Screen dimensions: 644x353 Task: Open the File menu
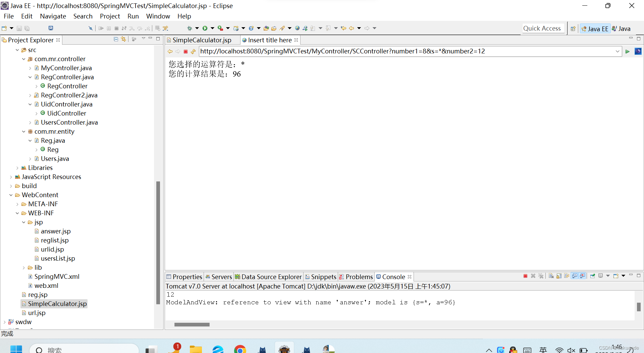[9, 16]
